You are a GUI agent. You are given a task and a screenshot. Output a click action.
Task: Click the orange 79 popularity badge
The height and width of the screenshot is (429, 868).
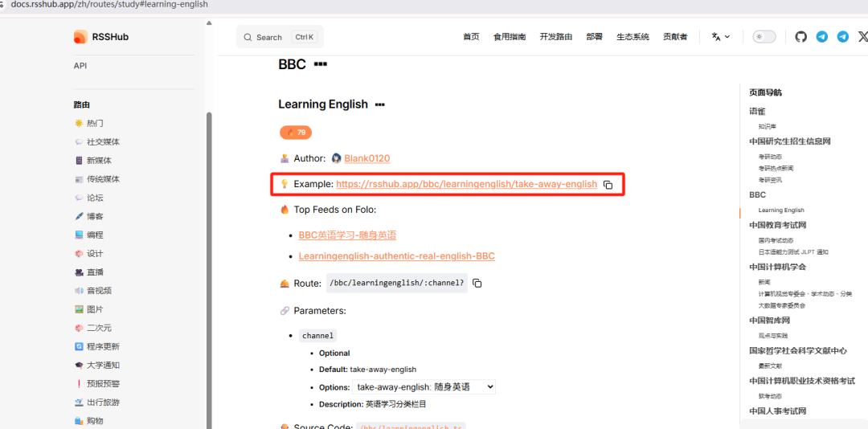[296, 133]
